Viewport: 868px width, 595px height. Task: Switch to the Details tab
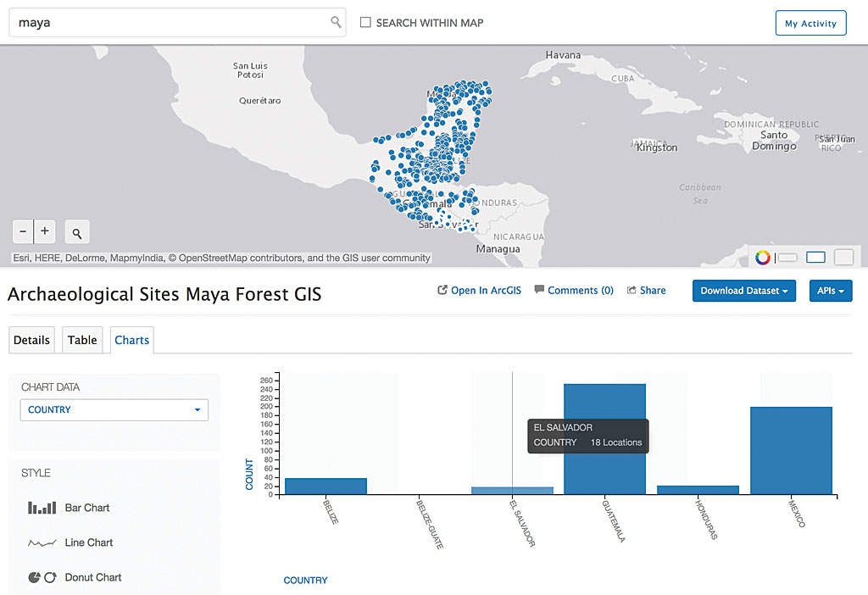(x=31, y=340)
